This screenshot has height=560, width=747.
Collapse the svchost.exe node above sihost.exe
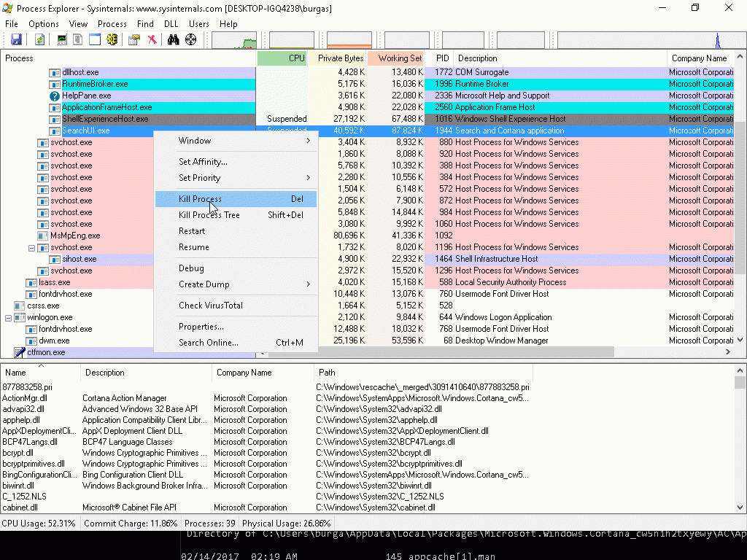coord(31,248)
